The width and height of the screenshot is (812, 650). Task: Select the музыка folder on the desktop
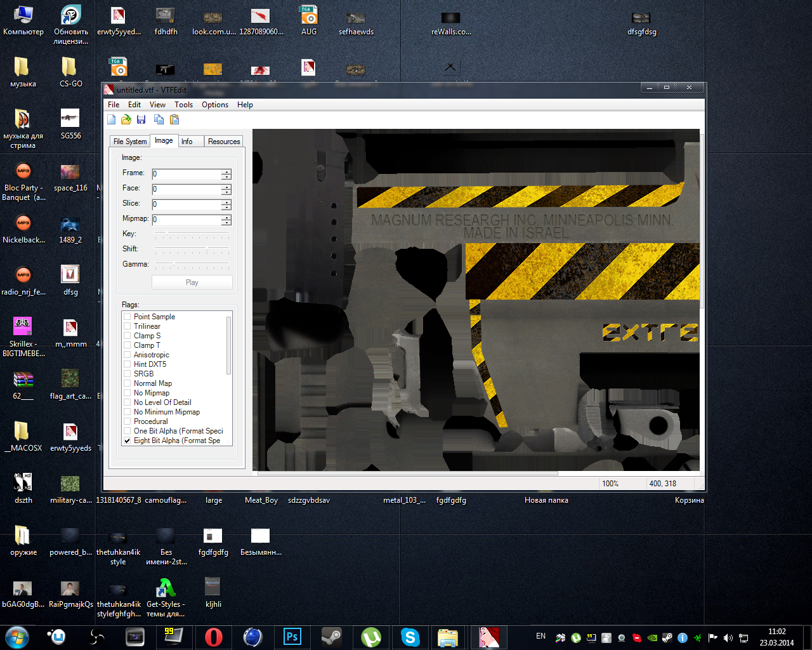coord(23,72)
